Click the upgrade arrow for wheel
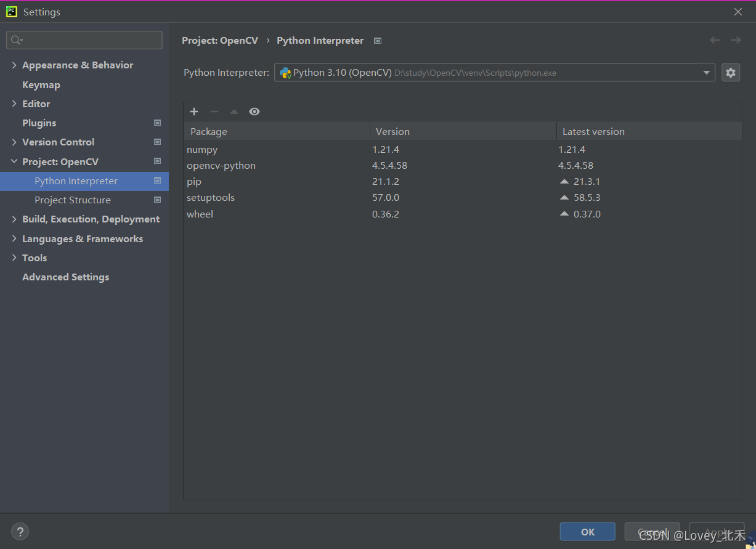The height and width of the screenshot is (549, 756). pos(564,214)
